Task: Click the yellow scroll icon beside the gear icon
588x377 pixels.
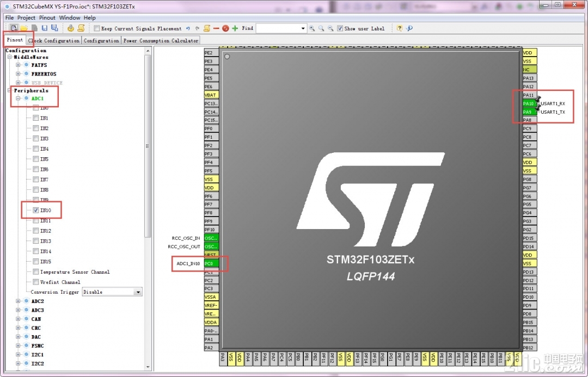Action: click(x=81, y=28)
